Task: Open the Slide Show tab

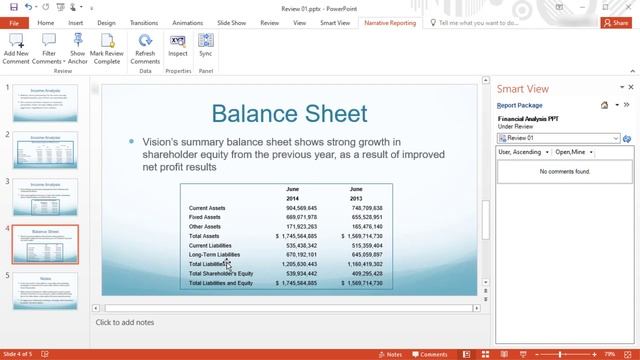Action: [231, 23]
